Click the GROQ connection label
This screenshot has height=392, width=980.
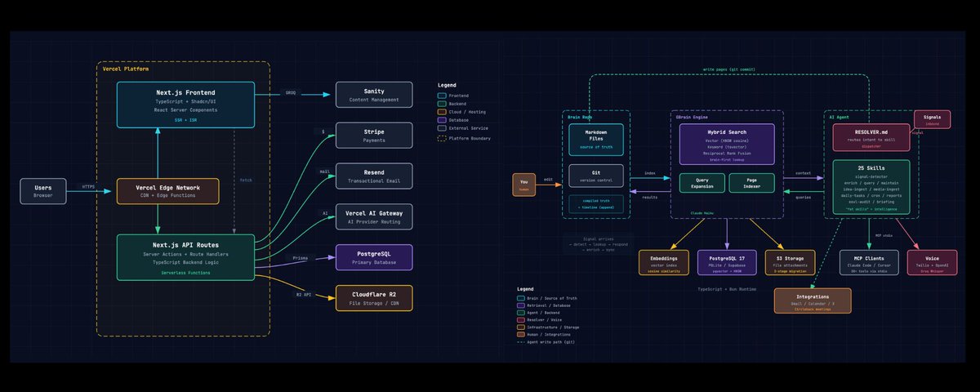tap(290, 92)
